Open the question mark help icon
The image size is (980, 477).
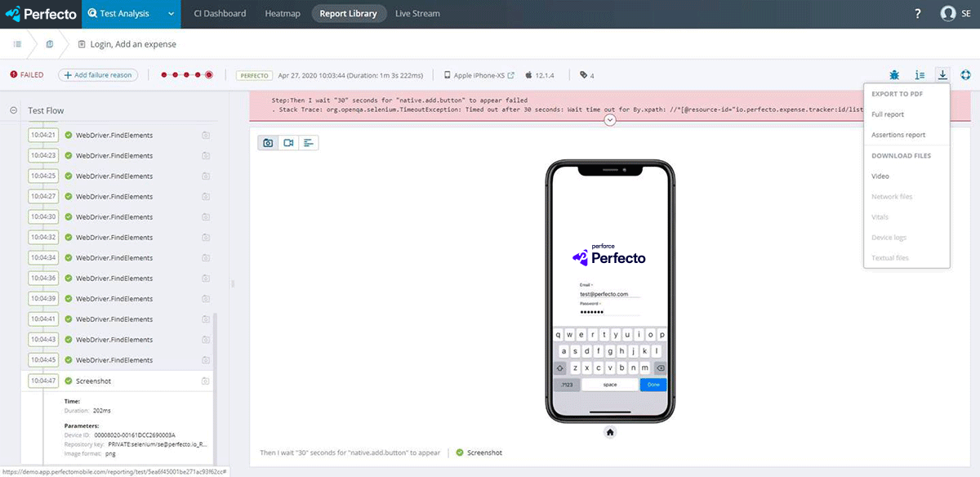coord(918,14)
